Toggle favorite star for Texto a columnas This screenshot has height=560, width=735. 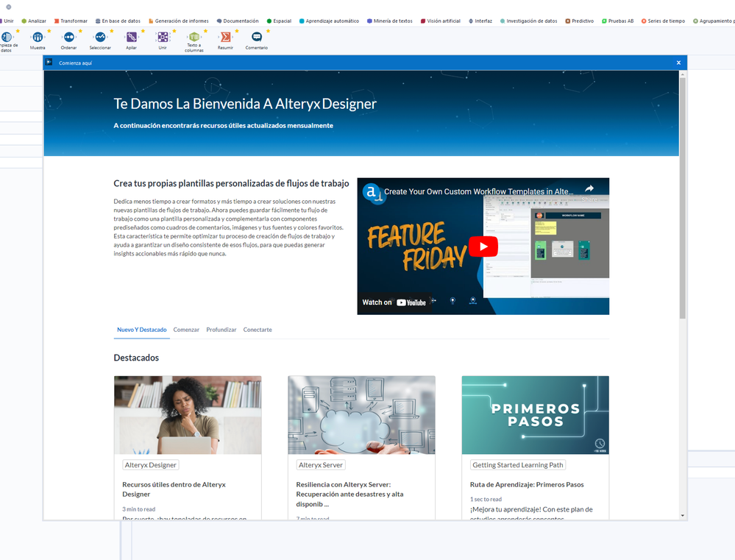pos(206,31)
